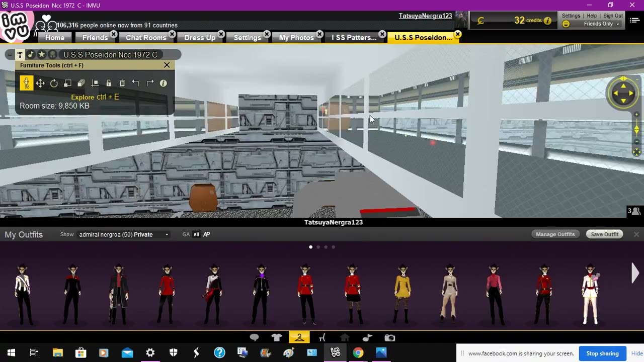Click the Snap to grid icon
The width and height of the screenshot is (644, 362).
pyautogui.click(x=95, y=83)
